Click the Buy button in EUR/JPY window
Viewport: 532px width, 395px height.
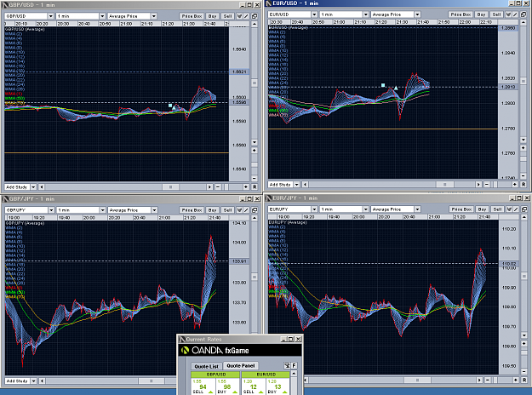pyautogui.click(x=482, y=209)
